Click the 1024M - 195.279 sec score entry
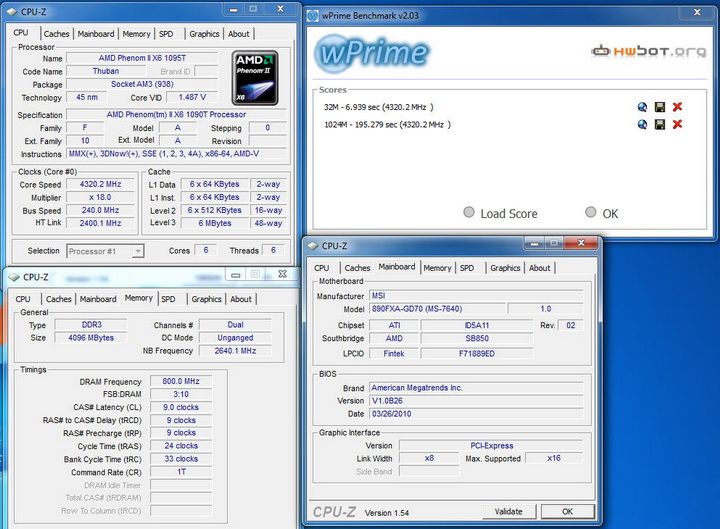 (388, 124)
